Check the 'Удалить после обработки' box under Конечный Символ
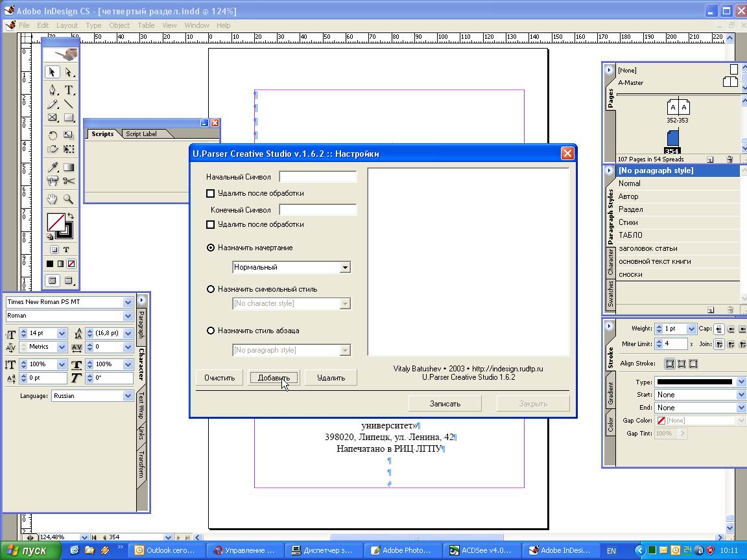 pos(210,224)
